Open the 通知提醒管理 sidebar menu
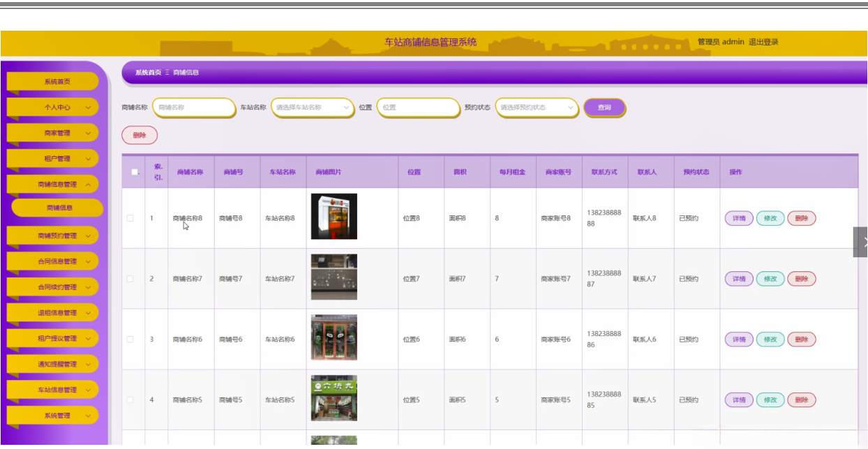The width and height of the screenshot is (868, 449). point(53,364)
